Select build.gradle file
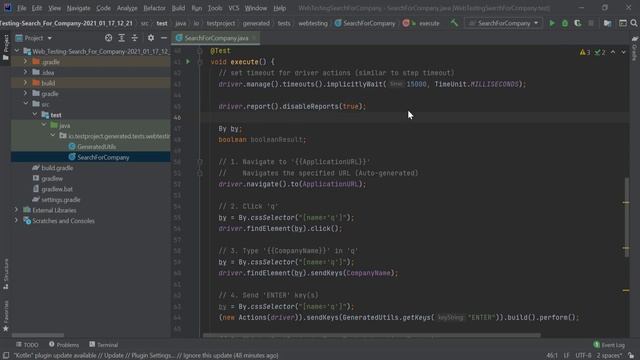 [x=57, y=168]
